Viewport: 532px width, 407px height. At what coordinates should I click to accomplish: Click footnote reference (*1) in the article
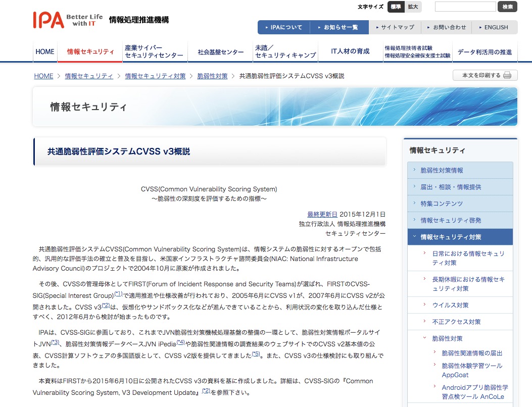pos(118,294)
